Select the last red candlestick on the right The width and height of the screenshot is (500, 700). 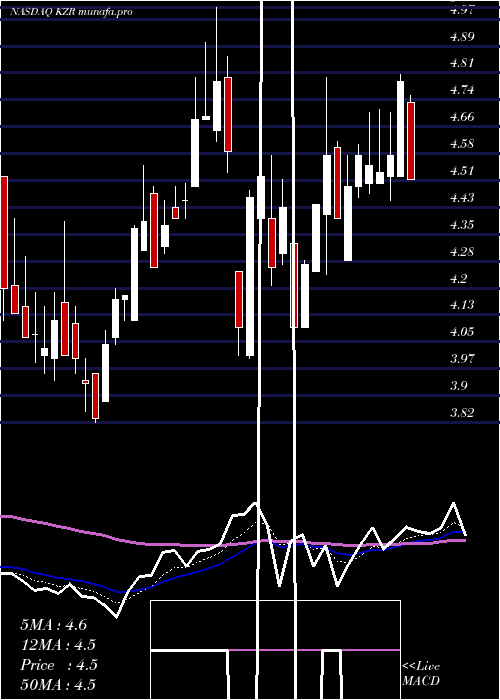[410, 141]
